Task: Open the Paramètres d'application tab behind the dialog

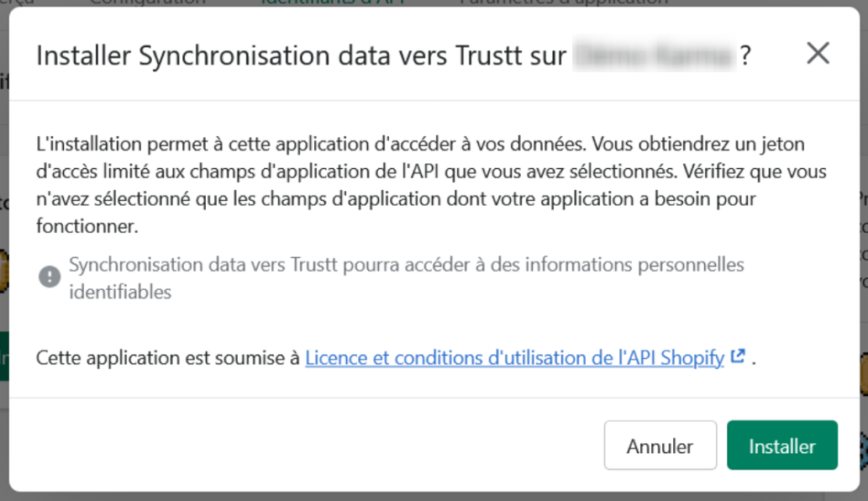Action: coord(563,3)
